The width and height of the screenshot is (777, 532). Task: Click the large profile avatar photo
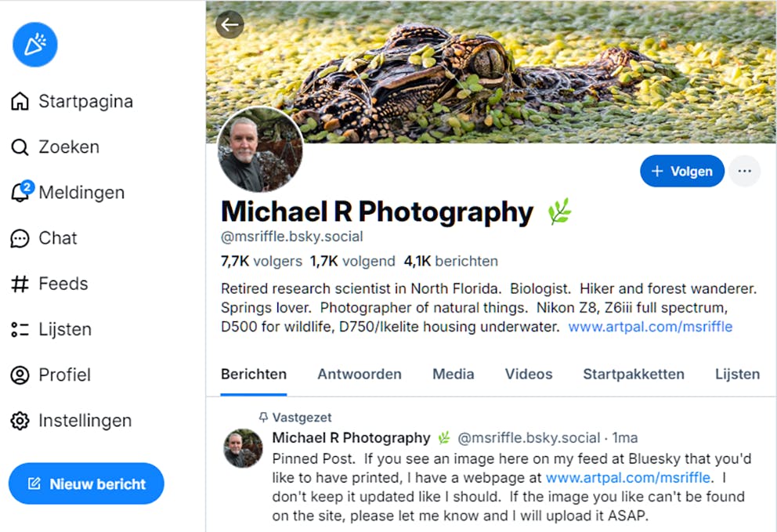point(260,151)
